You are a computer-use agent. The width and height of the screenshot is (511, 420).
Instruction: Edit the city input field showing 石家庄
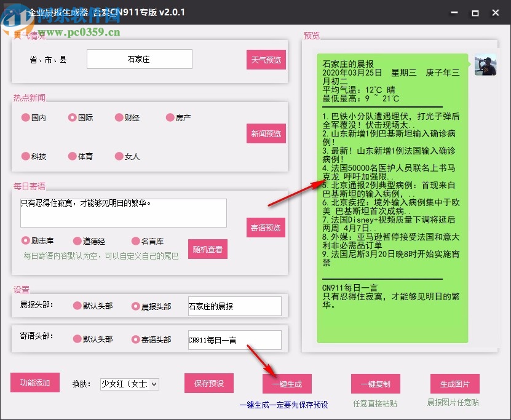pos(139,59)
